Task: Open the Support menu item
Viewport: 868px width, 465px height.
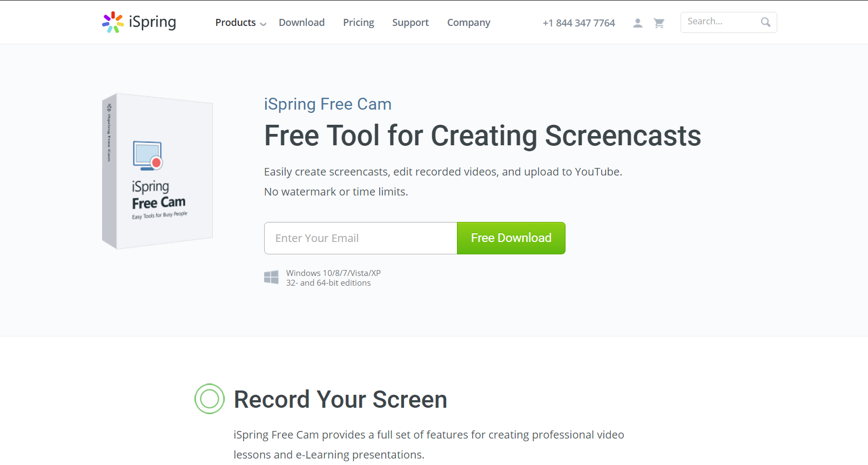Action: pos(411,23)
